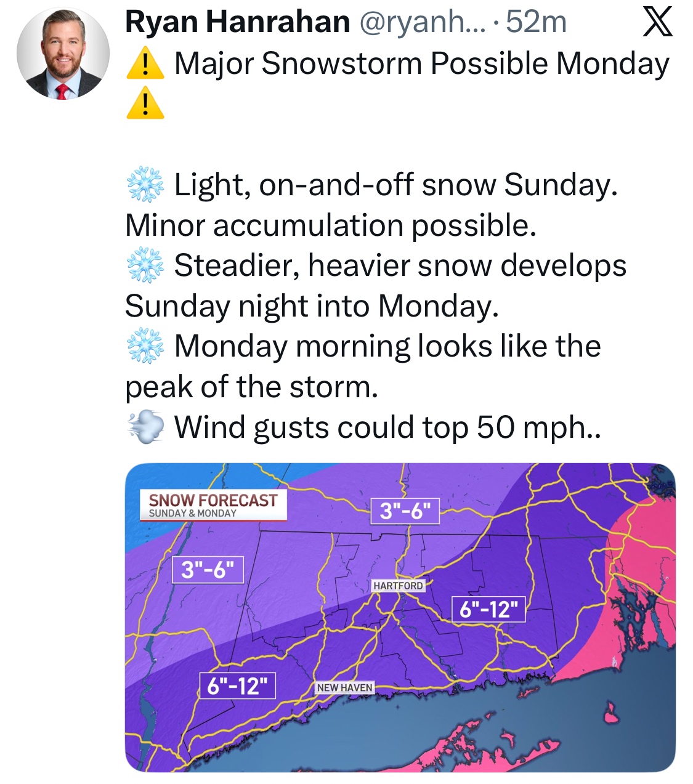Click the 3"-6" label under Snow Forecast banner
Image resolution: width=693 pixels, height=784 pixels.
pyautogui.click(x=208, y=570)
